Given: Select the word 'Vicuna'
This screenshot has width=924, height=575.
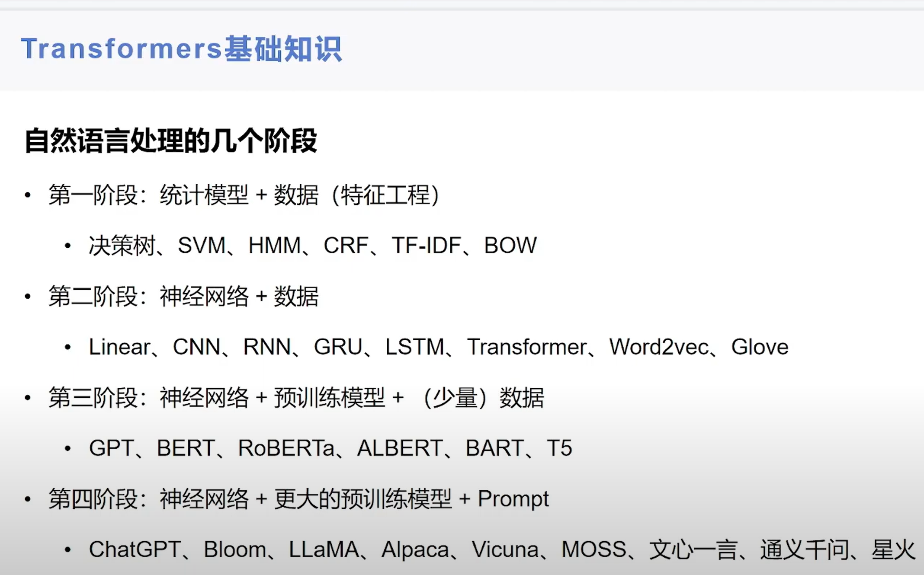Looking at the screenshot, I should [505, 549].
